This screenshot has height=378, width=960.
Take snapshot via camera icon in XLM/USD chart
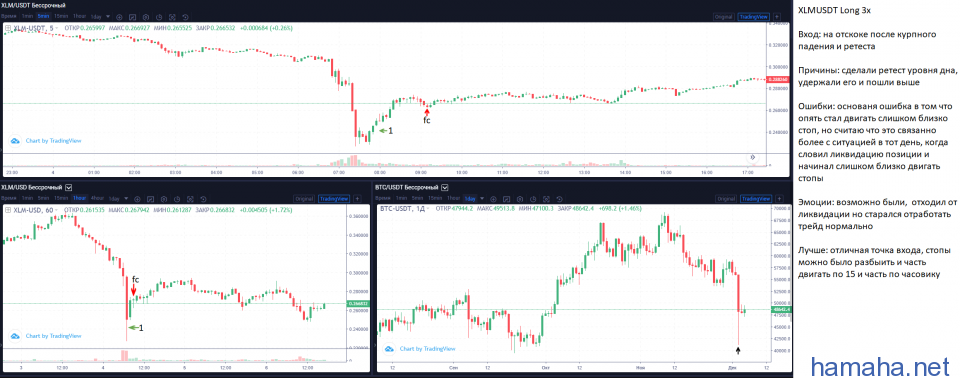click(190, 199)
